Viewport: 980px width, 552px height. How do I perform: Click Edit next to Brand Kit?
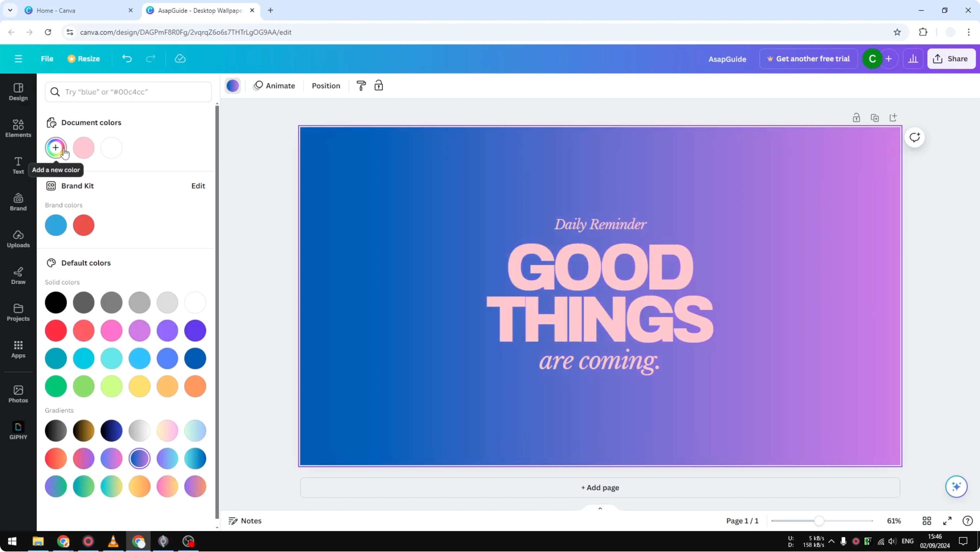(x=198, y=186)
